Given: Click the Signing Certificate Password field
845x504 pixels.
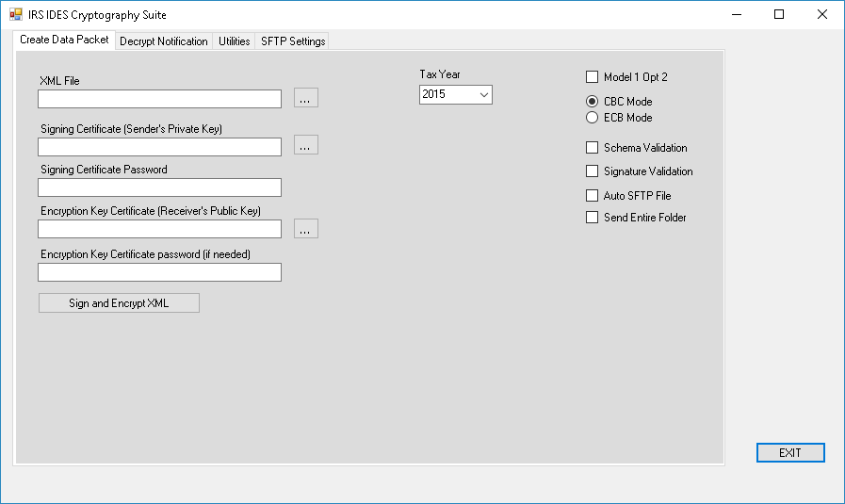Looking at the screenshot, I should point(159,187).
